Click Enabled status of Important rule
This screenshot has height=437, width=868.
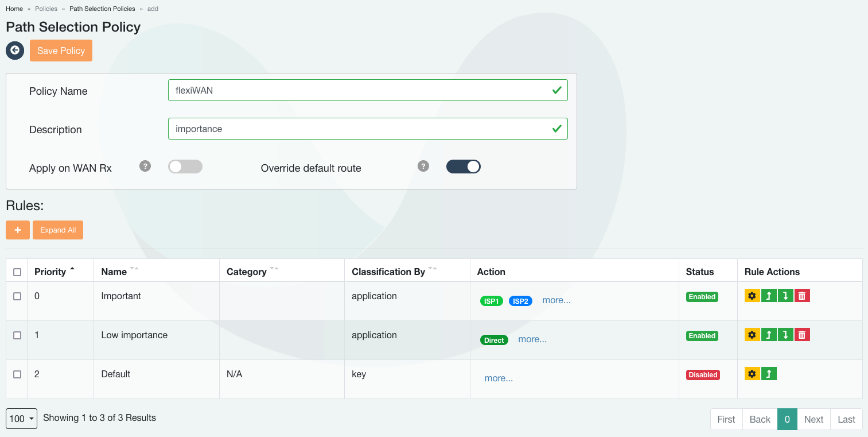[702, 297]
